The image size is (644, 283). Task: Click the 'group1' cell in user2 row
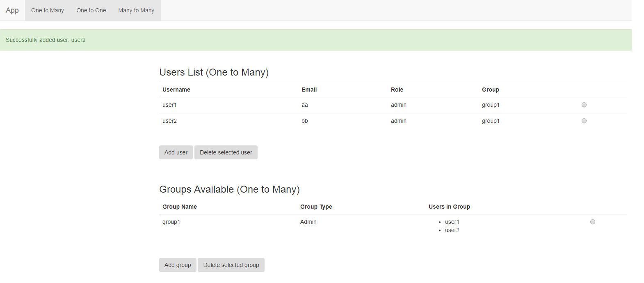tap(491, 121)
